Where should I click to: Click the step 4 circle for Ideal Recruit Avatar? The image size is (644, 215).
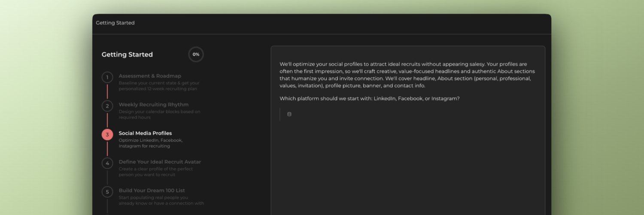(x=107, y=163)
